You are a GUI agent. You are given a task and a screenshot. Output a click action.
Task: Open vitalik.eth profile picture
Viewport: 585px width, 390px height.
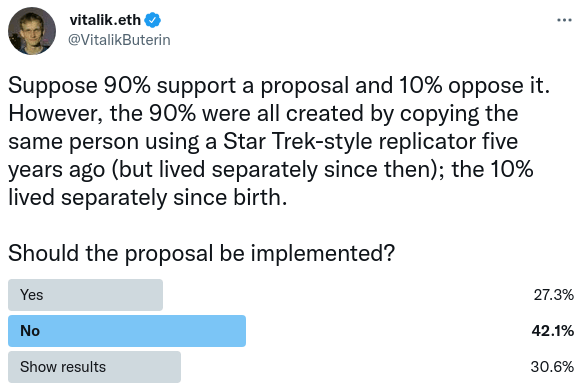point(32,31)
